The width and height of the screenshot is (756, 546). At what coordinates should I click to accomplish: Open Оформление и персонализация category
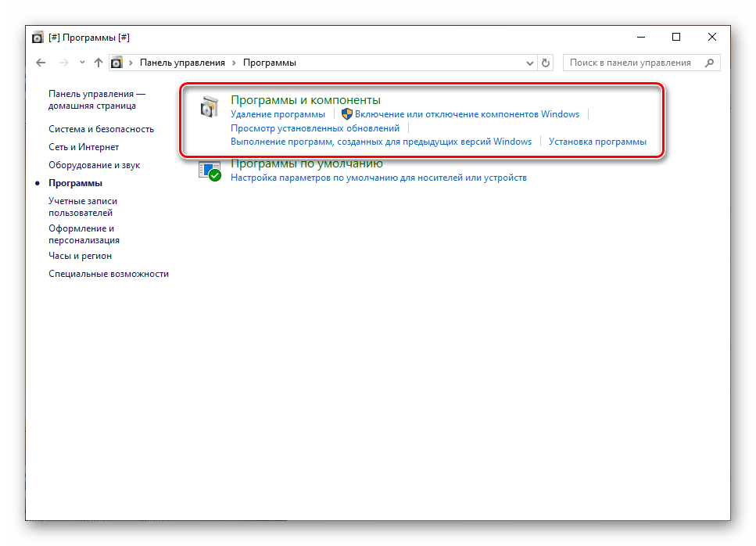(84, 235)
